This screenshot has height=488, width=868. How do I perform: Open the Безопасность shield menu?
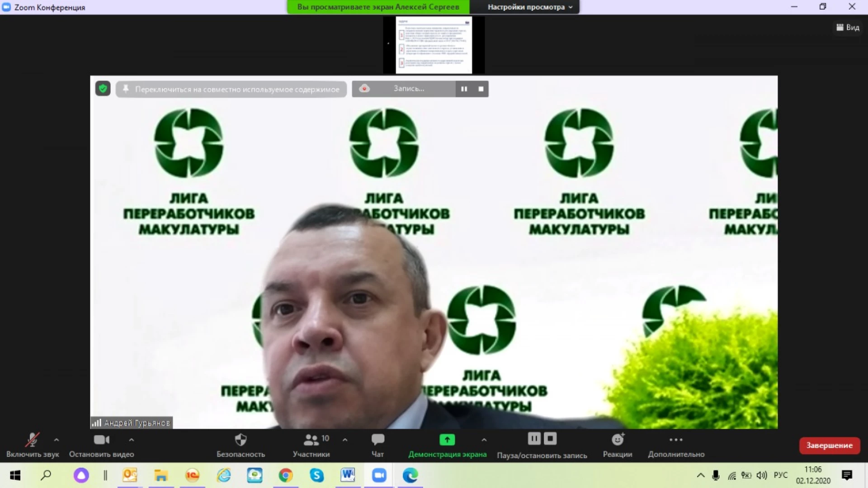[x=241, y=445]
